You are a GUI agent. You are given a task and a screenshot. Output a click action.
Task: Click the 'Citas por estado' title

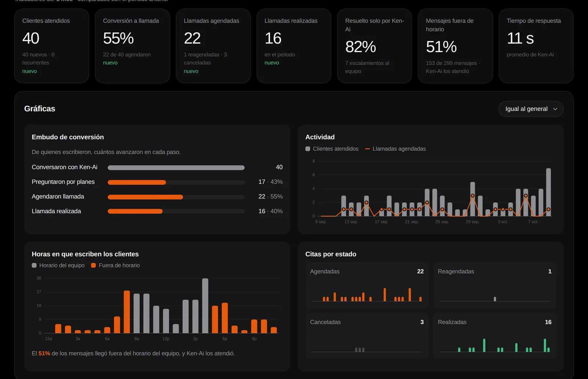tap(331, 254)
